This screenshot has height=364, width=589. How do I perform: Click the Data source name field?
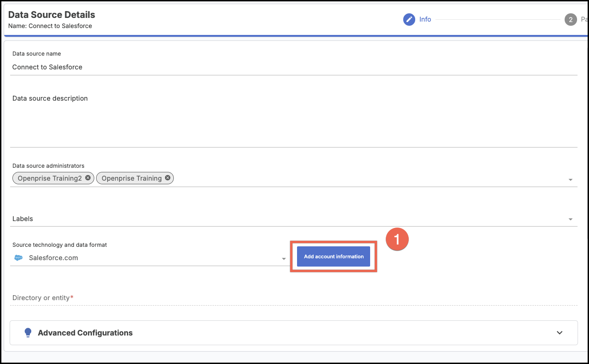[294, 67]
